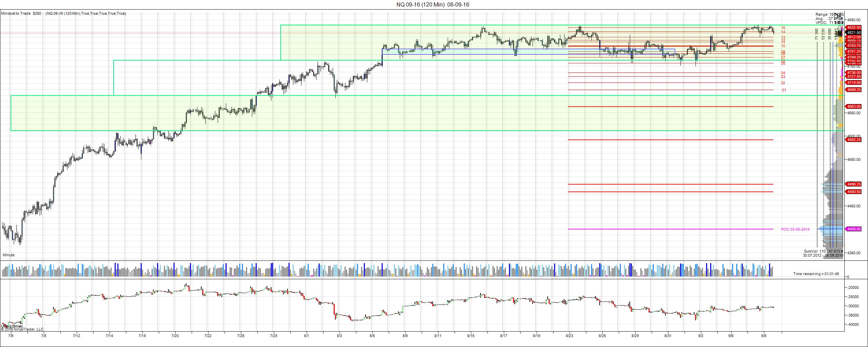Click the chart title NQ 09-16 (120 Min) 08-09-16

tap(433, 4)
